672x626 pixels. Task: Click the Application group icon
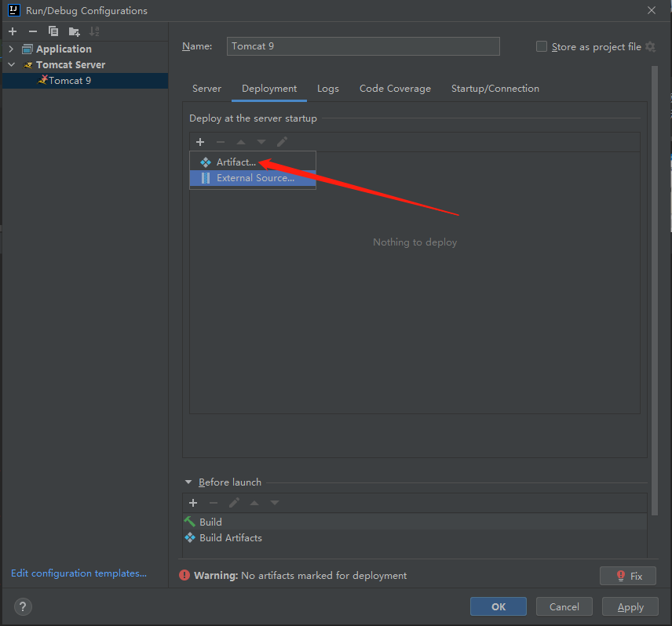tap(27, 49)
